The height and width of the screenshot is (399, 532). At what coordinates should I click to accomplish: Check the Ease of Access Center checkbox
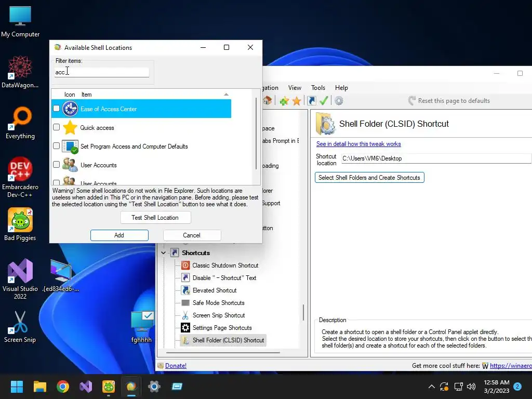[x=56, y=109]
